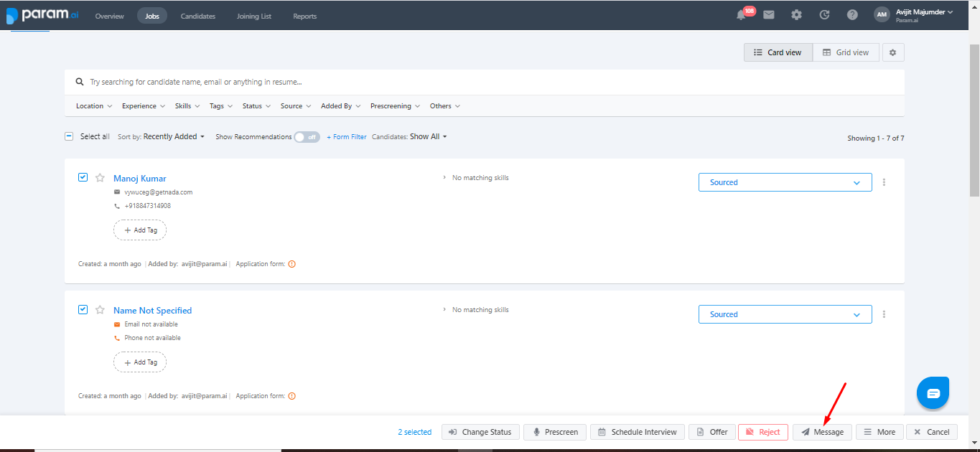Screen dimensions: 980x452
Task: Go to the Reports tab
Action: (305, 16)
